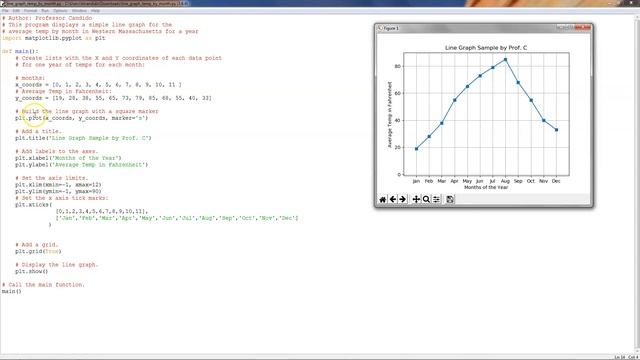Screen dimensions: 640x360
Task: Place cursor in the y_coords list line
Action: (x=113, y=98)
